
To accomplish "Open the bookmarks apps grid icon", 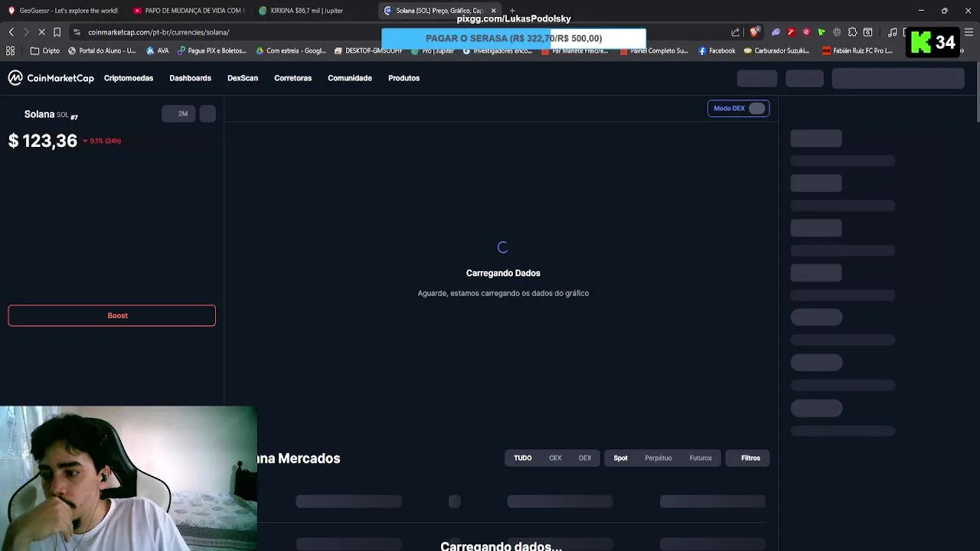I will pyautogui.click(x=11, y=51).
